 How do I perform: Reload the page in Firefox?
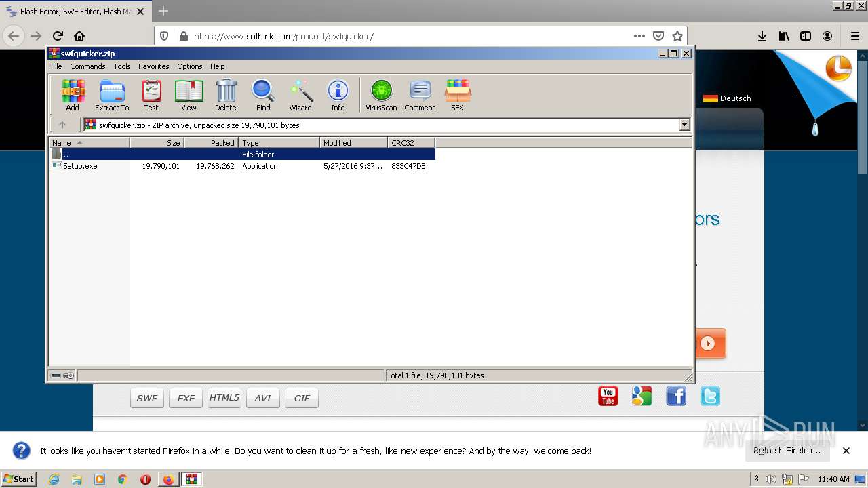(58, 36)
